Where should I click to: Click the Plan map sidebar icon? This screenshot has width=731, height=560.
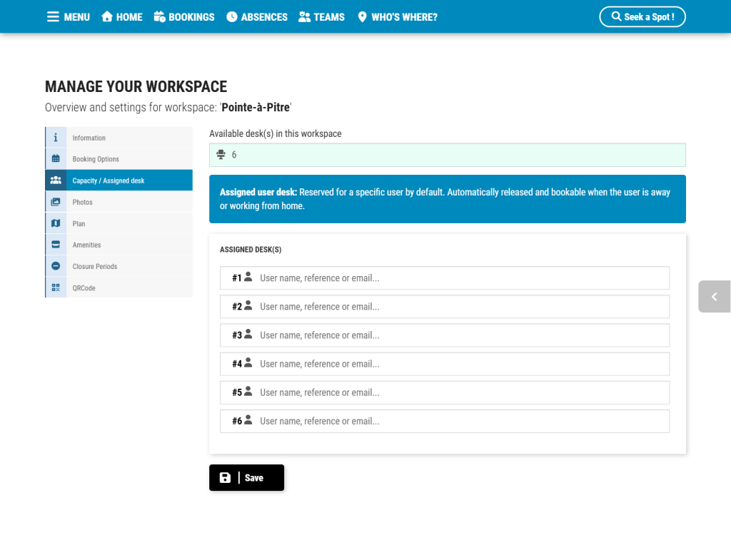click(x=56, y=223)
